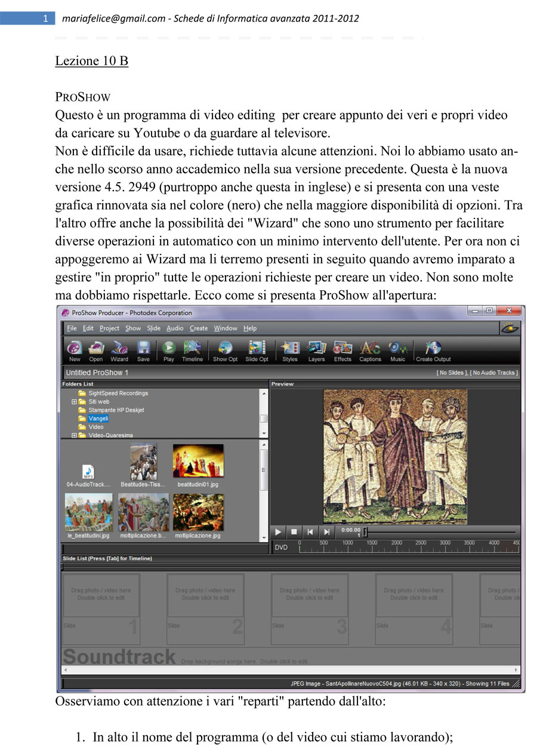Viewport: 537px width, 756px height.
Task: Save the show with the Save icon
Action: pos(143,351)
